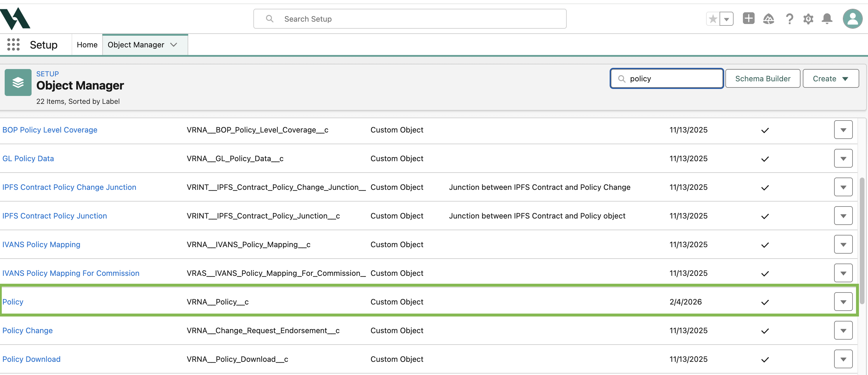
Task: Click the deployed checkmark for GL Policy Data
Action: click(x=765, y=159)
